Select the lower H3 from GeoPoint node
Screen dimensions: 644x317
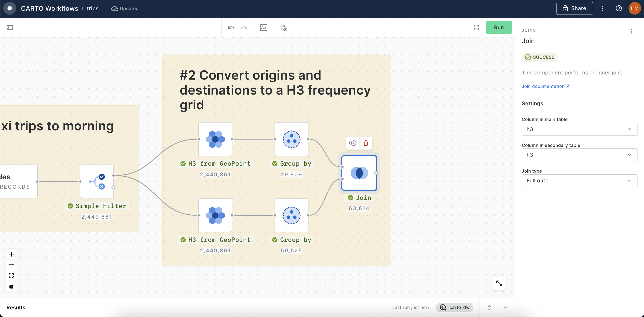[x=215, y=215]
